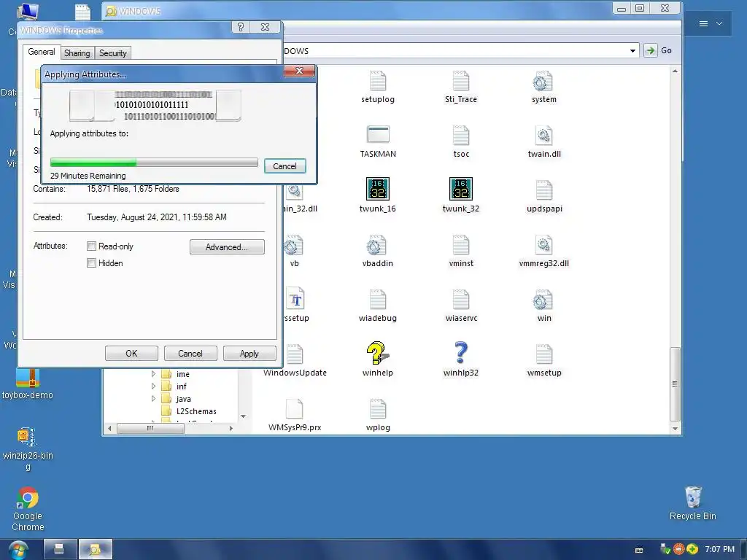Select the system settings file icon
747x560 pixels.
click(x=543, y=81)
